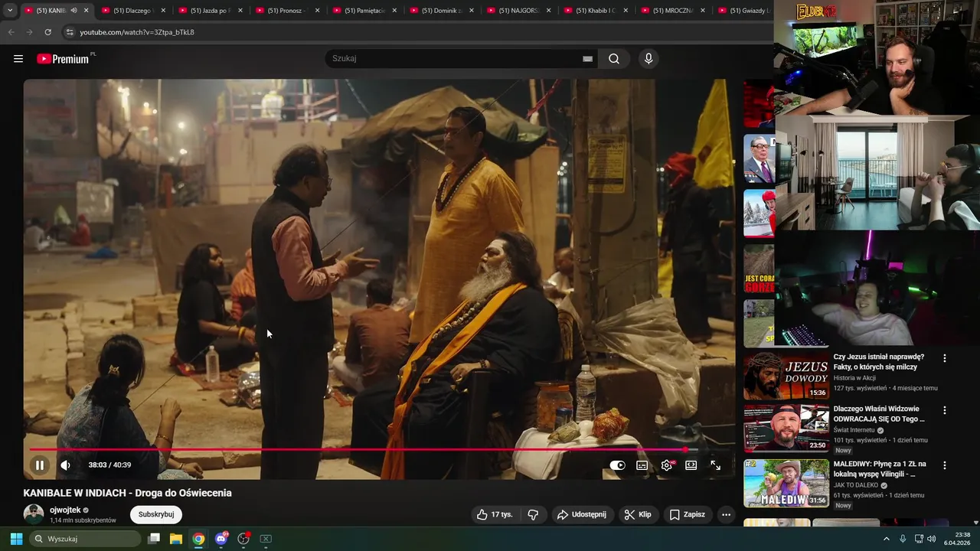This screenshot has width=980, height=551.
Task: Reload the page
Action: point(47,32)
